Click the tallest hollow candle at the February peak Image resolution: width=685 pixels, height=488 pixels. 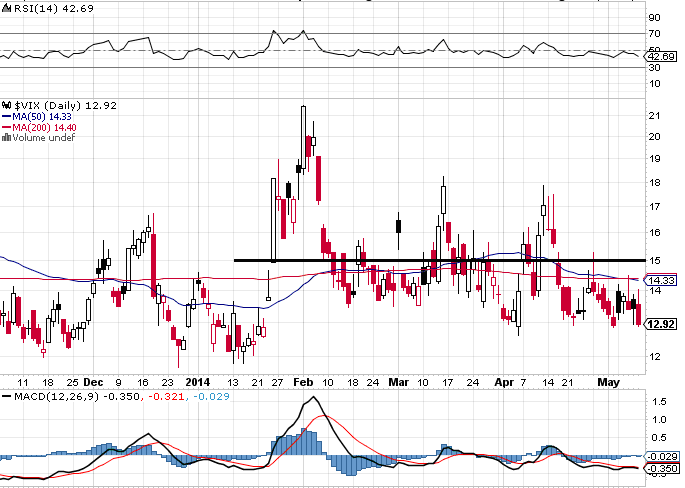[303, 137]
